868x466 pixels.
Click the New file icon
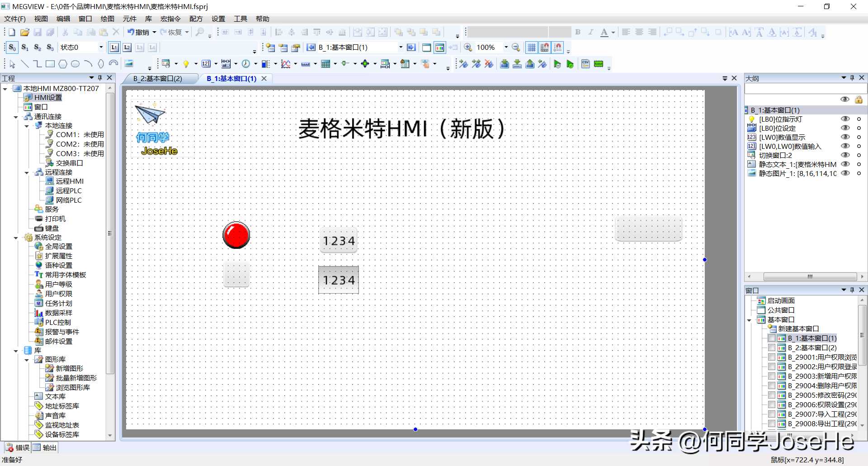[x=12, y=32]
